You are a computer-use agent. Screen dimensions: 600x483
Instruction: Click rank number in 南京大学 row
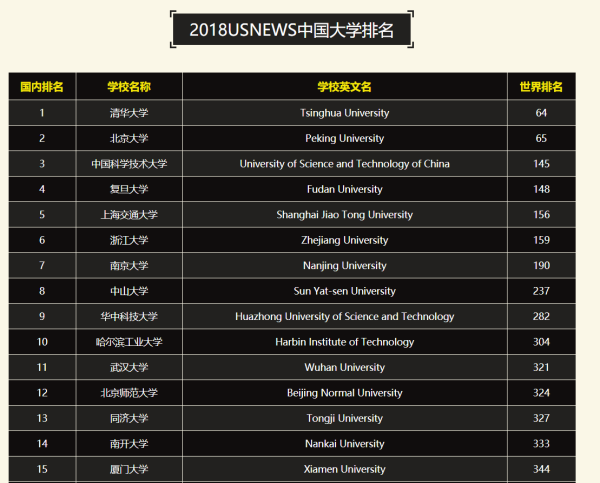tap(42, 266)
